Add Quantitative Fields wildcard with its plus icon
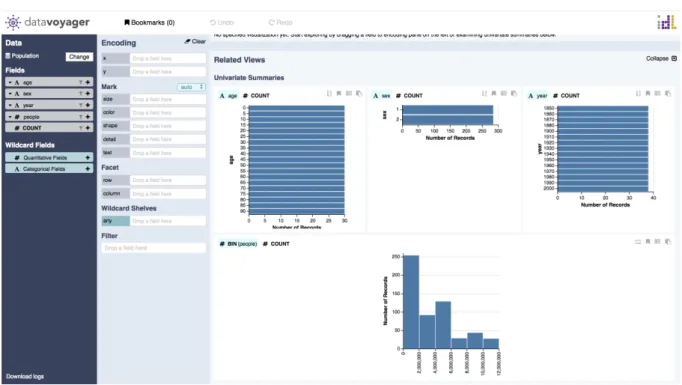Image resolution: width=682 pixels, height=385 pixels. click(x=88, y=157)
